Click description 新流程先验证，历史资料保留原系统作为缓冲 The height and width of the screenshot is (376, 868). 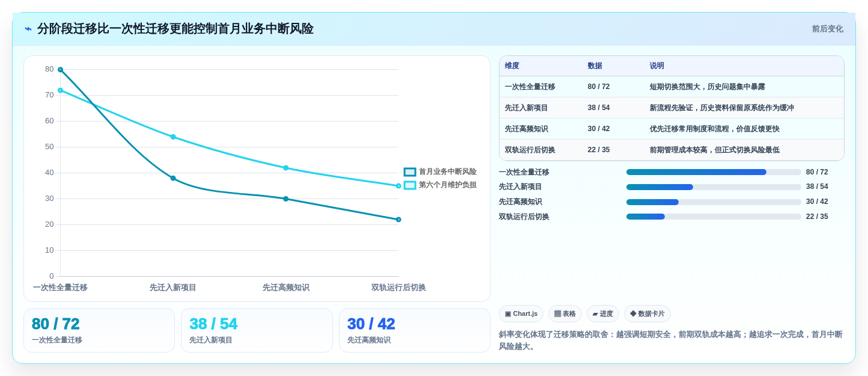(722, 108)
